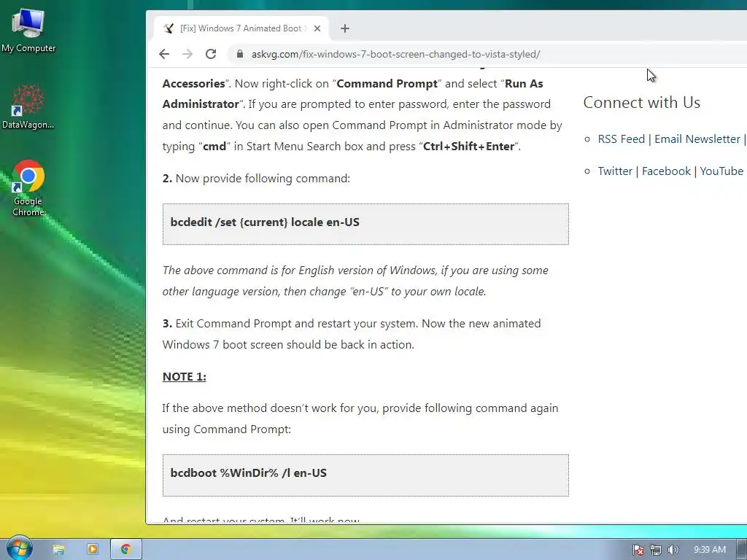The height and width of the screenshot is (560, 747).
Task: Open the My Computer desktop icon
Action: coord(28,30)
